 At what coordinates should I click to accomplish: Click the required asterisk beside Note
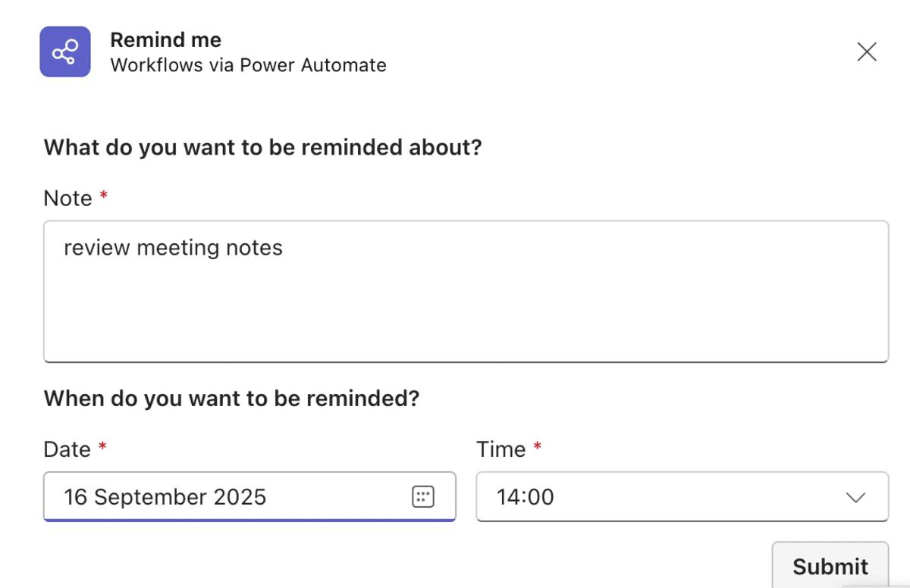click(x=102, y=195)
